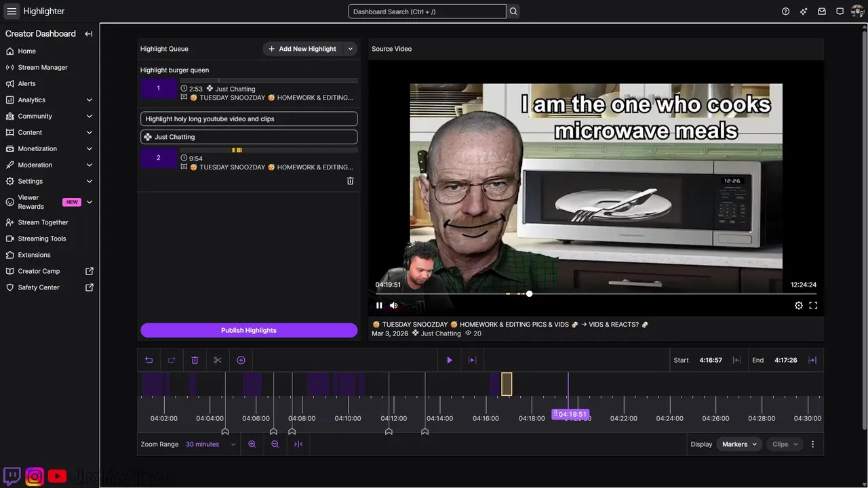Screen dimensions: 868x488
Task: Open the sparkle updates icon
Action: click(804, 12)
